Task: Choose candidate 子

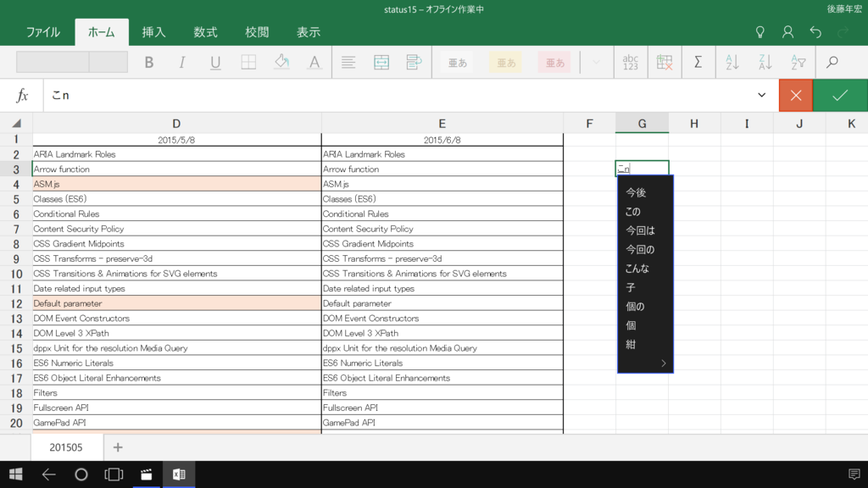Action: click(x=631, y=287)
